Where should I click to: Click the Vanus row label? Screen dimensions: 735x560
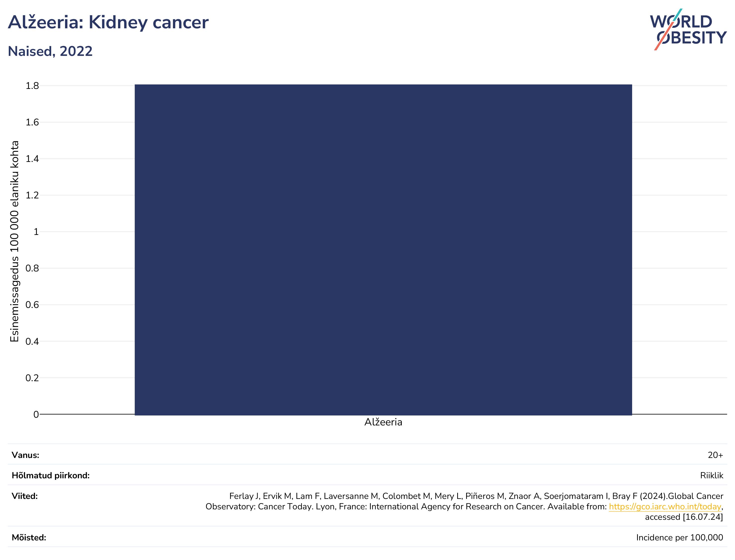point(25,455)
